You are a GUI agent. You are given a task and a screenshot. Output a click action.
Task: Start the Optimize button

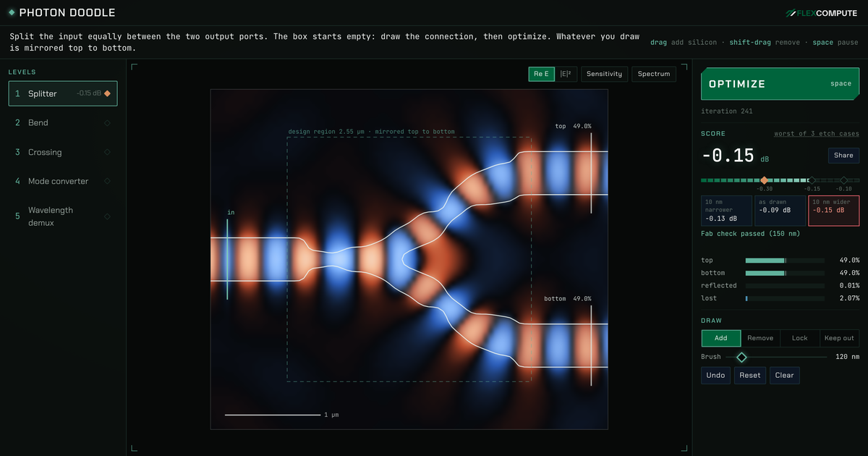click(780, 84)
